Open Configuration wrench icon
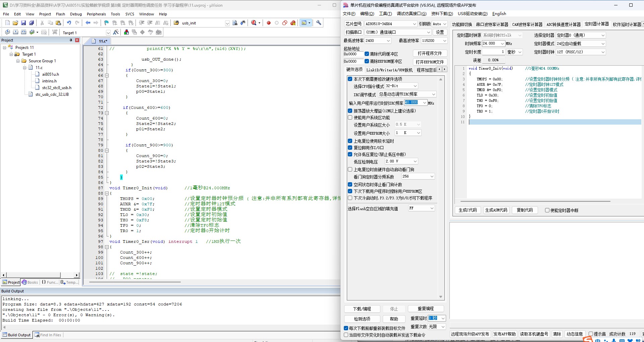 [319, 23]
